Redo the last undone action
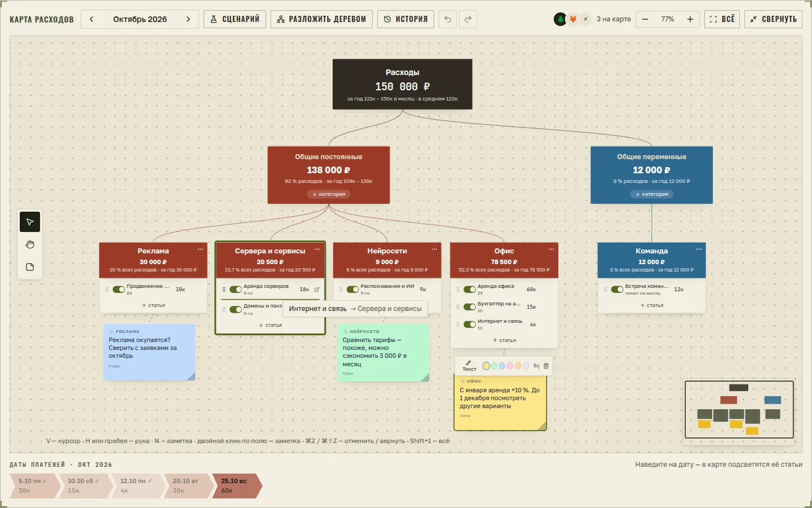 468,19
